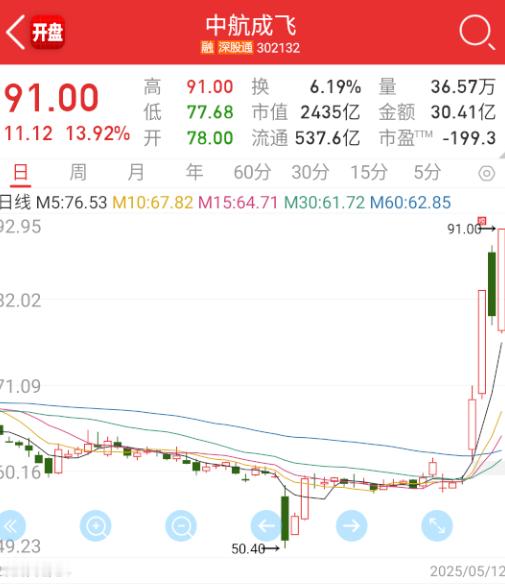This screenshot has width=505, height=584.
Task: Select the 日 daily chart tab
Action: point(20,172)
